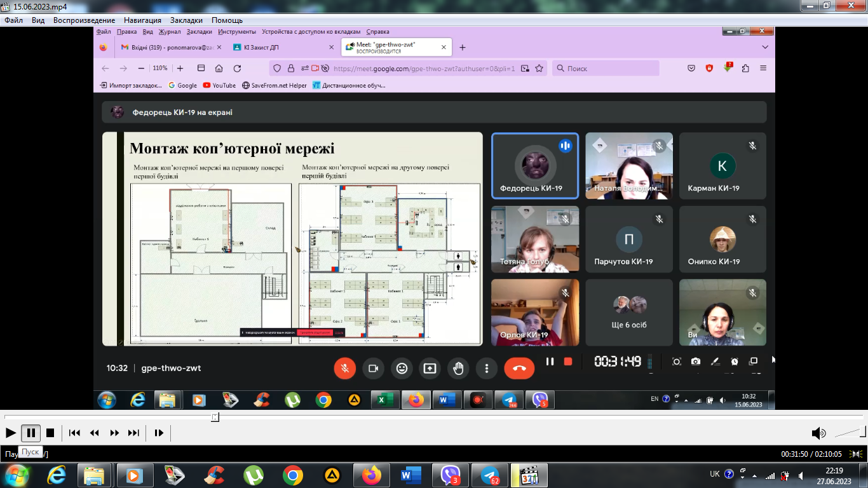The image size is (868, 488).
Task: Toggle the camera button in Meet toolbar
Action: pos(373,368)
